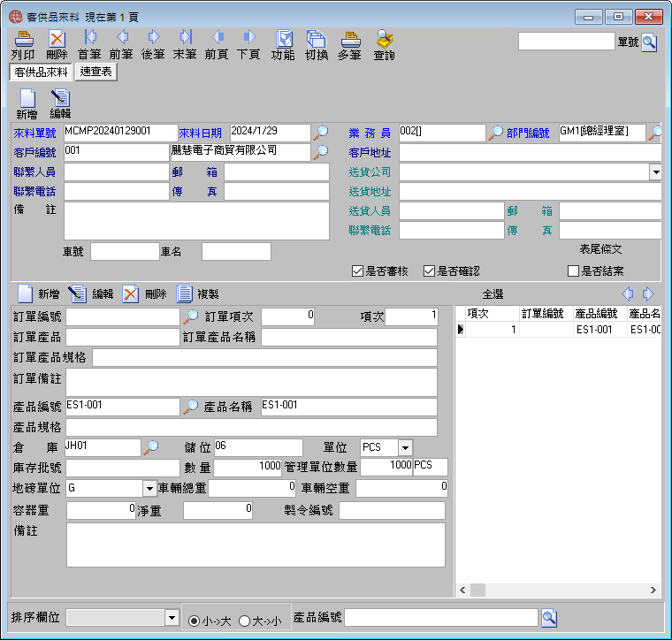Click the 全選 select all button

pyautogui.click(x=493, y=294)
